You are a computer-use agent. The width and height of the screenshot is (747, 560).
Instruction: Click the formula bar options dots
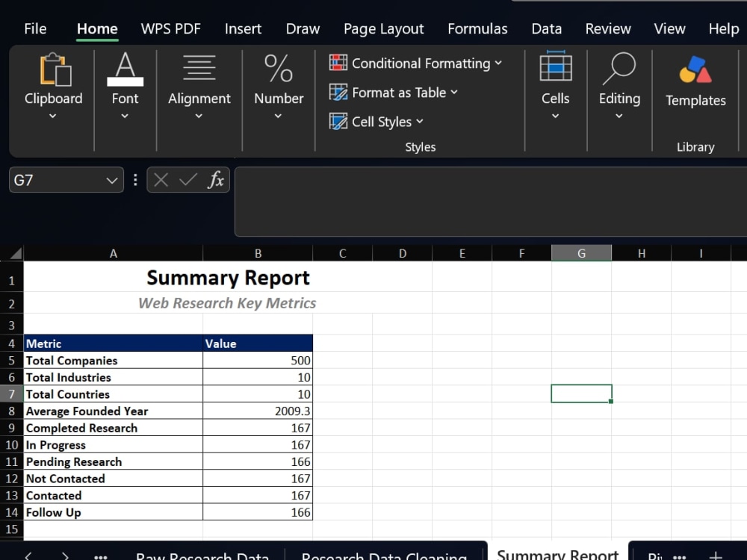135,180
